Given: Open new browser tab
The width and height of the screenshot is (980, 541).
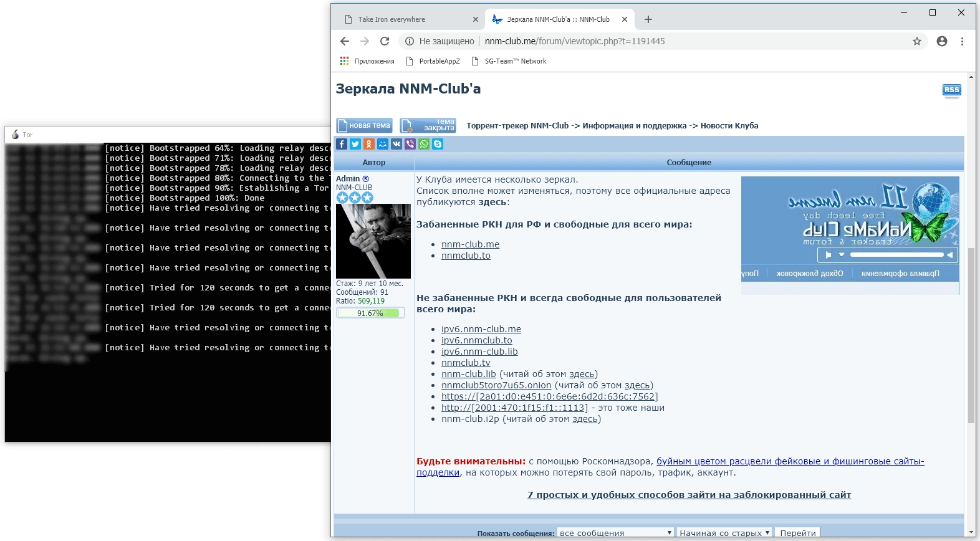Looking at the screenshot, I should point(648,19).
